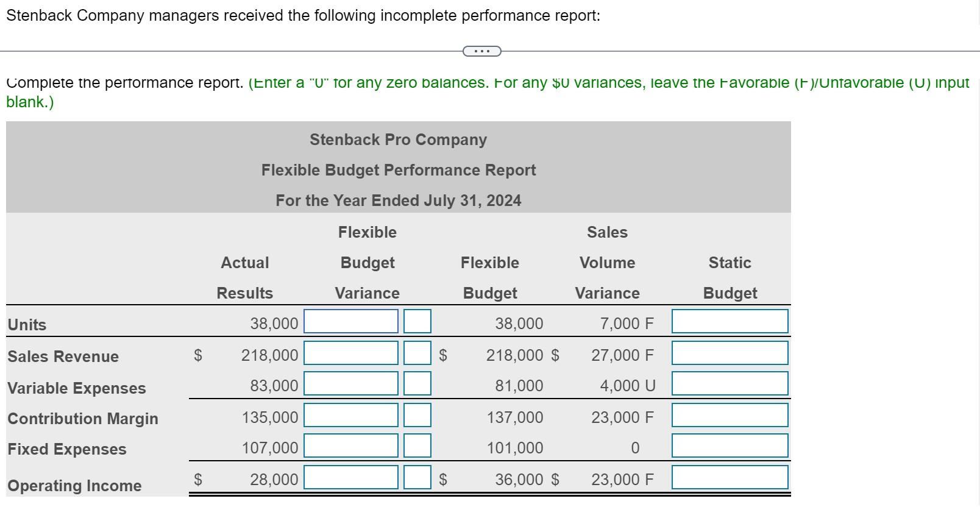This screenshot has height=518, width=980.
Task: Click the Flexible Budget value 137,000
Action: pos(515,417)
